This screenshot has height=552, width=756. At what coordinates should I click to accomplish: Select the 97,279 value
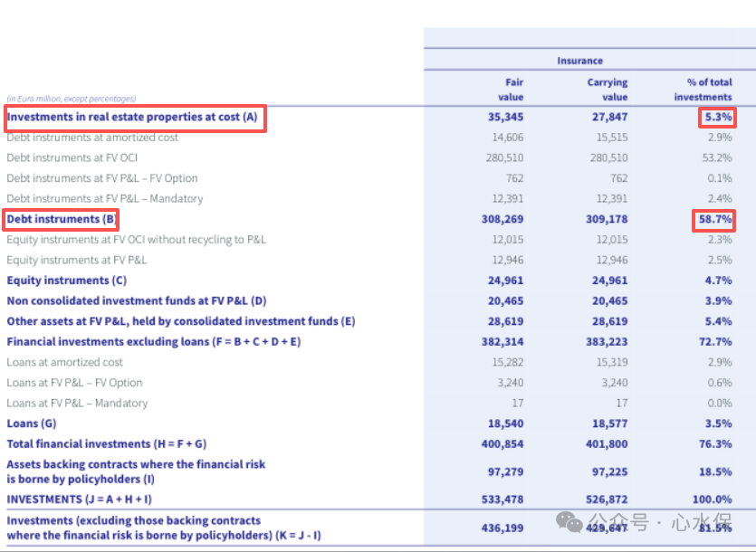(x=505, y=472)
